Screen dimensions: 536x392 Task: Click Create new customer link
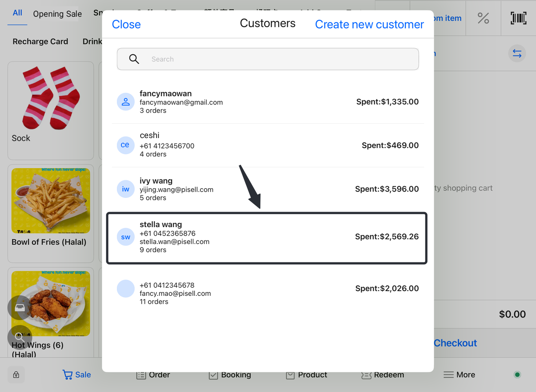[x=369, y=25]
